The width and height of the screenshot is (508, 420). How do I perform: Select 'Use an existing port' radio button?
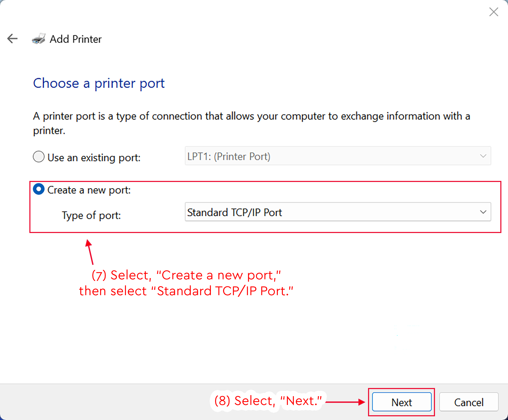tap(39, 157)
